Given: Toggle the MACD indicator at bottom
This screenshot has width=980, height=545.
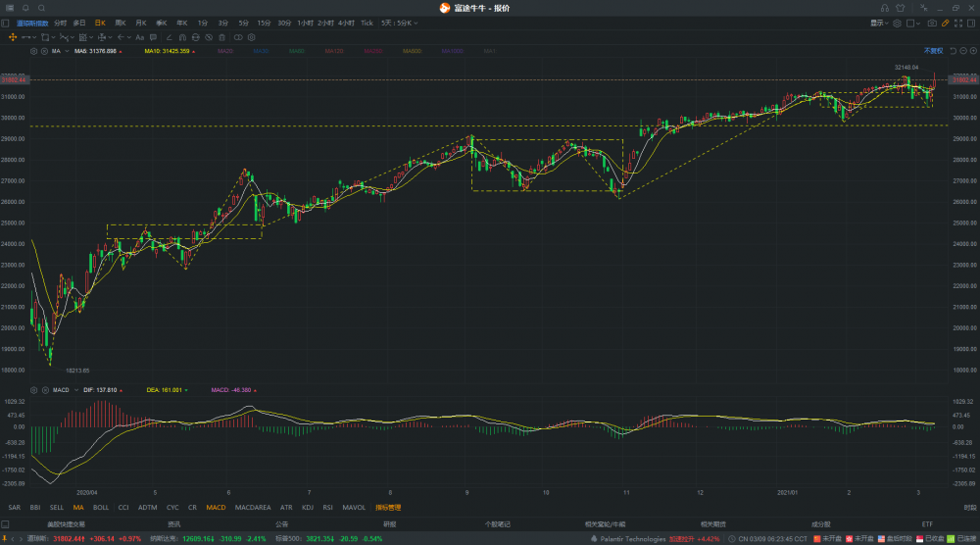Looking at the screenshot, I should click(216, 508).
